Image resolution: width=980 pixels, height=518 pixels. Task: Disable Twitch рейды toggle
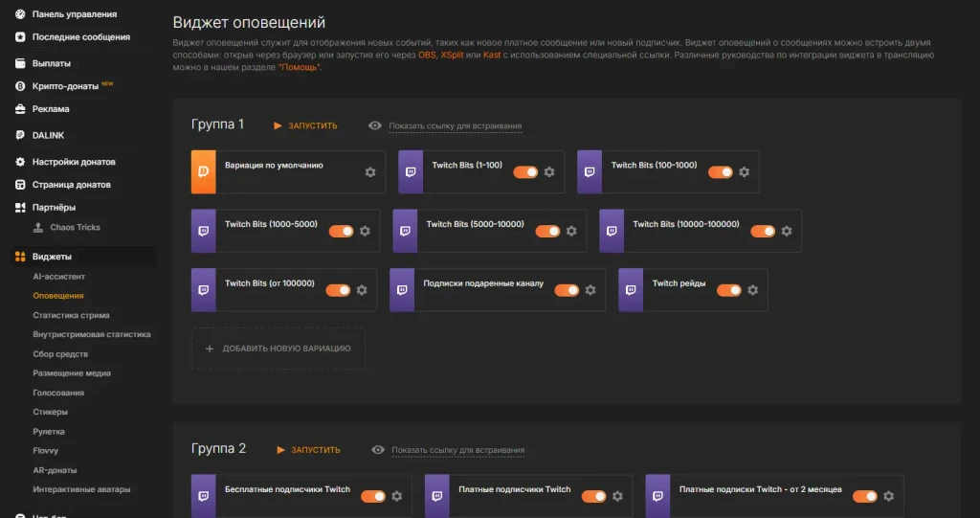[728, 290]
